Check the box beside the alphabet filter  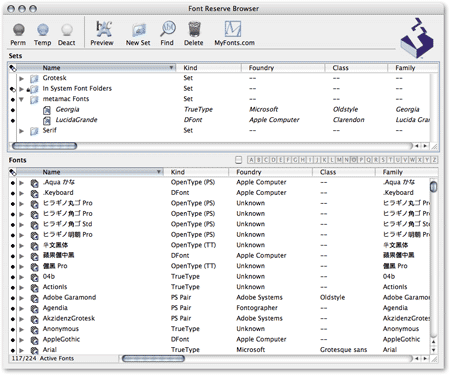[x=238, y=160]
